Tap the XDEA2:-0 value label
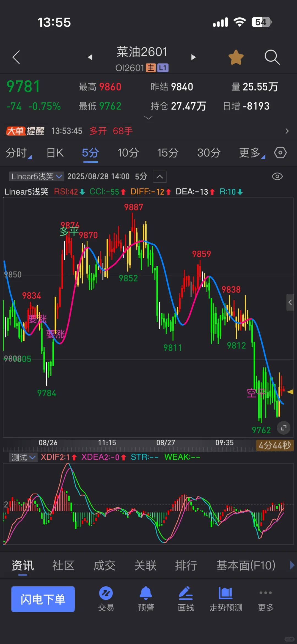 (104, 457)
